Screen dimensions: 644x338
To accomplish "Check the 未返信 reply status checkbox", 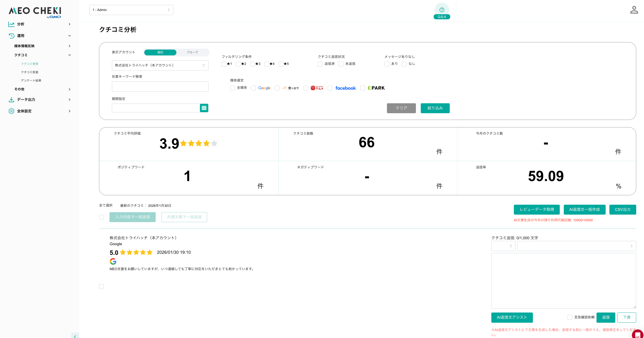I will point(341,64).
